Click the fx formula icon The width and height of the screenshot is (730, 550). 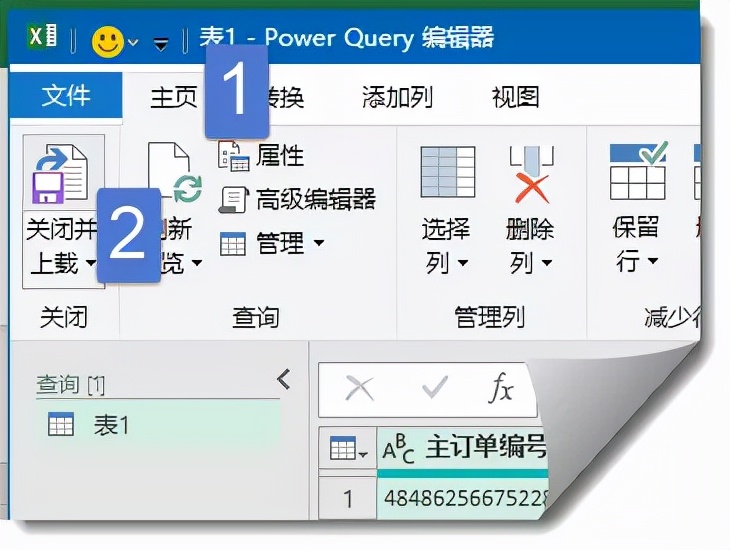501,387
